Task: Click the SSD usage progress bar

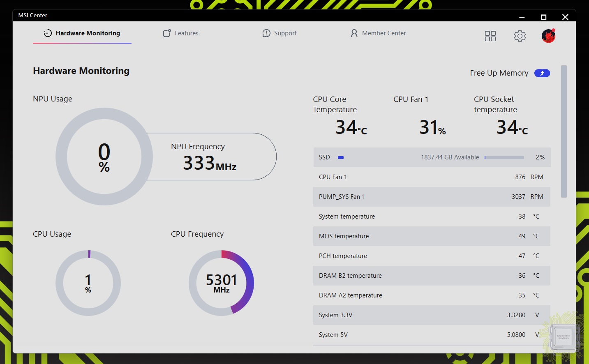Action: tap(504, 157)
